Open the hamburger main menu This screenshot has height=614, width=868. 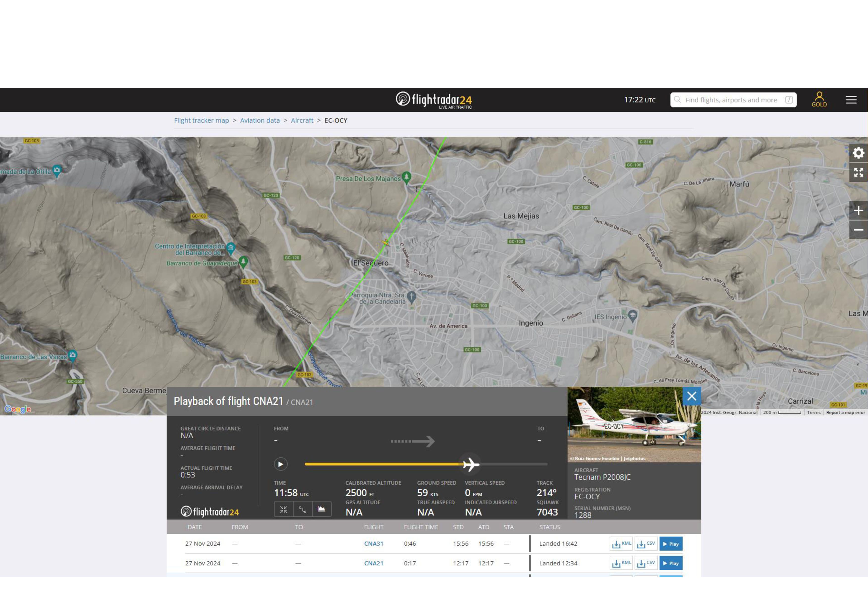(x=851, y=100)
